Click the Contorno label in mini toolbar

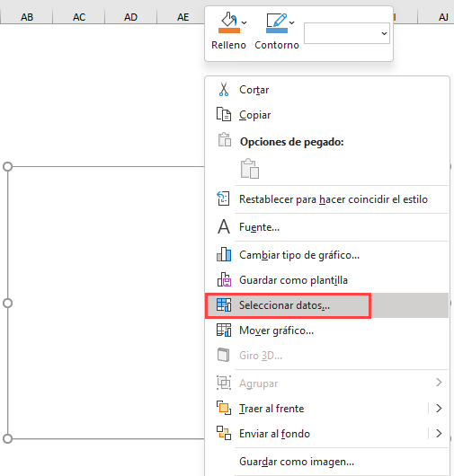click(277, 45)
